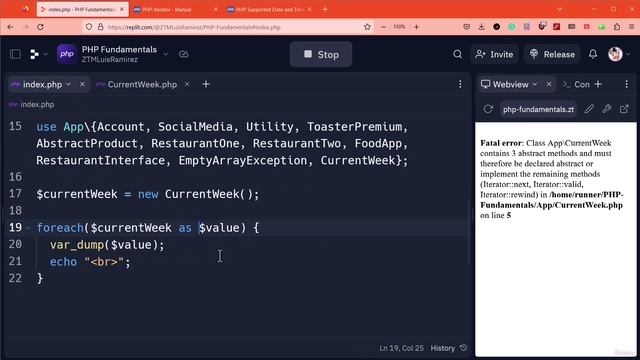This screenshot has height=360, width=640.
Task: Open webview devtools wrench icon
Action: [x=607, y=109]
